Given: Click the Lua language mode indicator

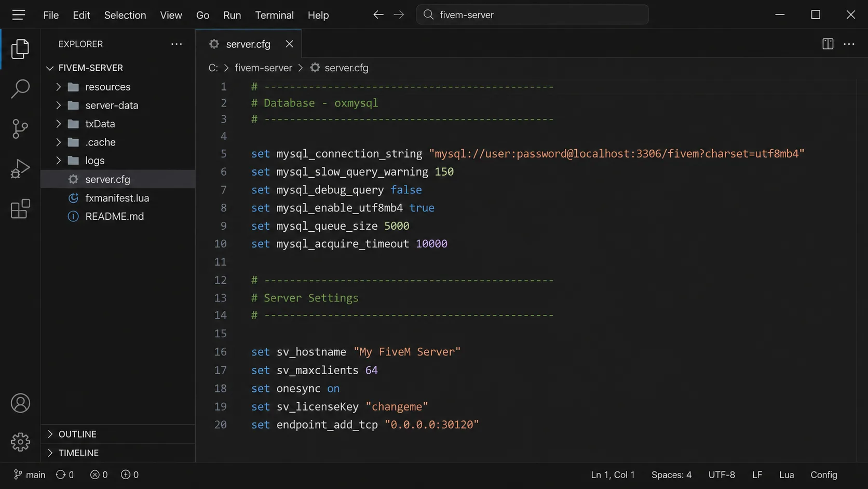Looking at the screenshot, I should click(x=786, y=475).
